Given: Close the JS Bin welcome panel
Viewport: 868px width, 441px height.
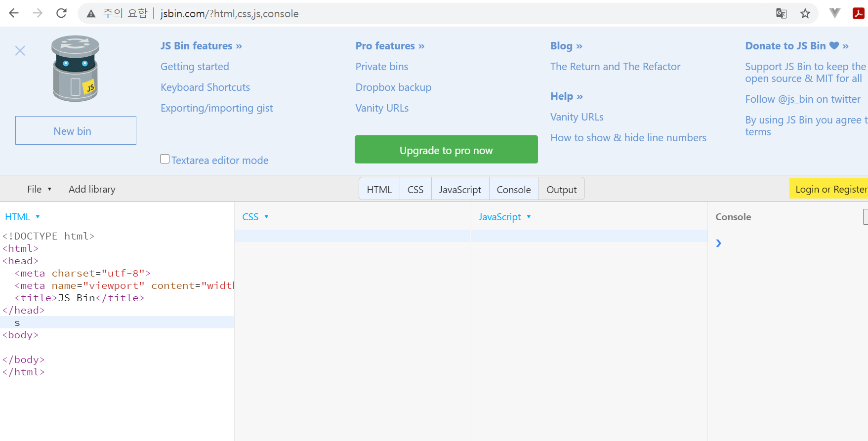Looking at the screenshot, I should point(20,51).
